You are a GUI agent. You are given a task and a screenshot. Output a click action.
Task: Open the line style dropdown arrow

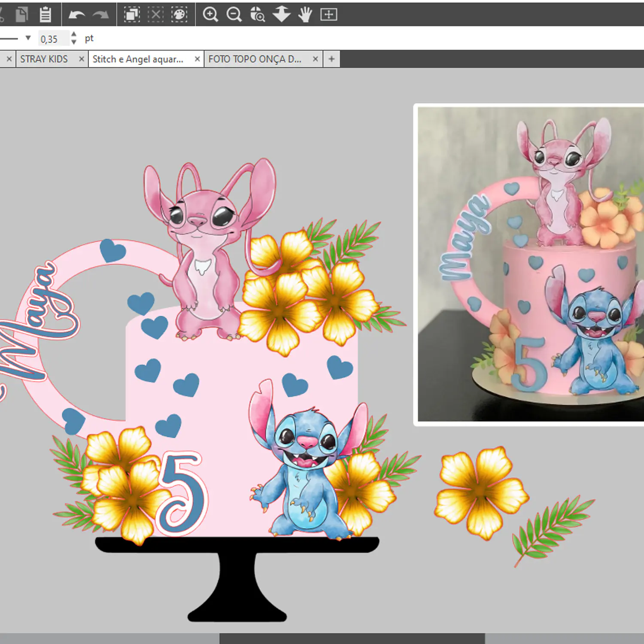(28, 38)
